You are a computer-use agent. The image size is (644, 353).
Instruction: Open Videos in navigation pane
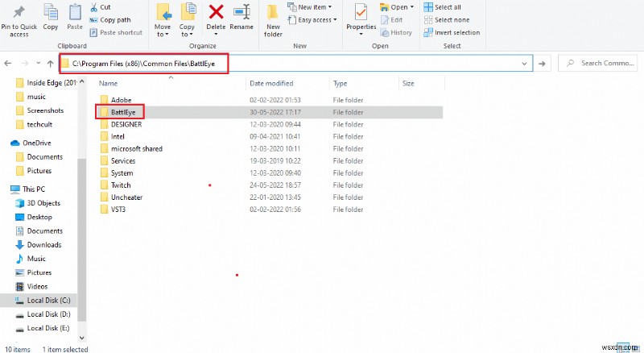click(x=31, y=286)
